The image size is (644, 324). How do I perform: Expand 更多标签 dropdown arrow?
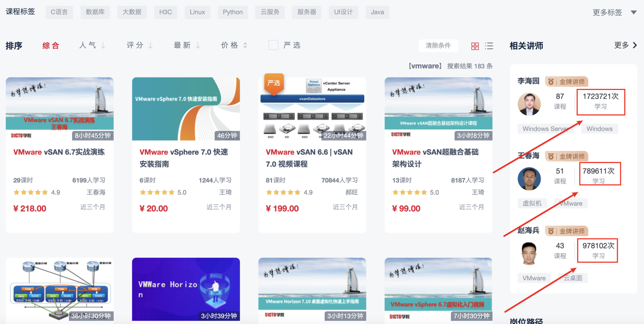[634, 13]
